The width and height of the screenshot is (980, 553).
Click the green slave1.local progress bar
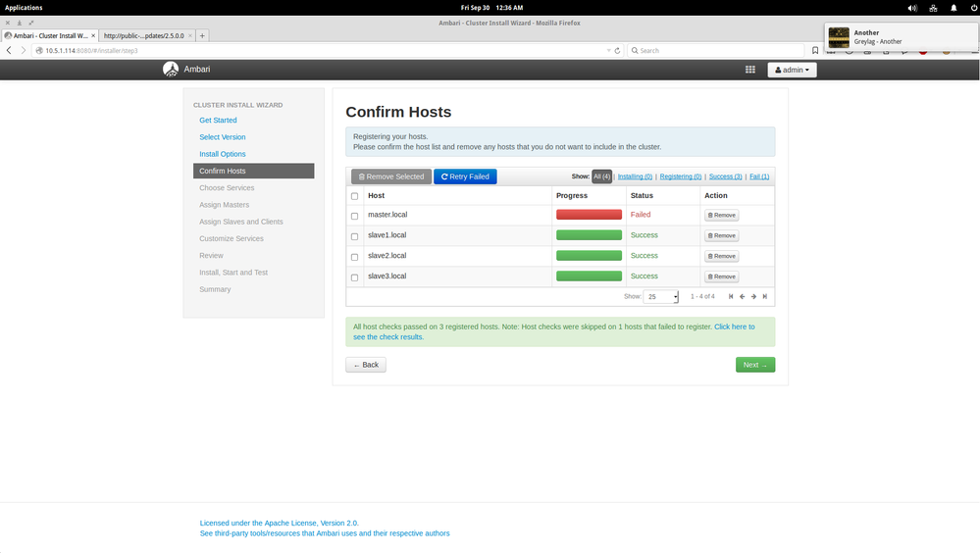[x=589, y=235]
